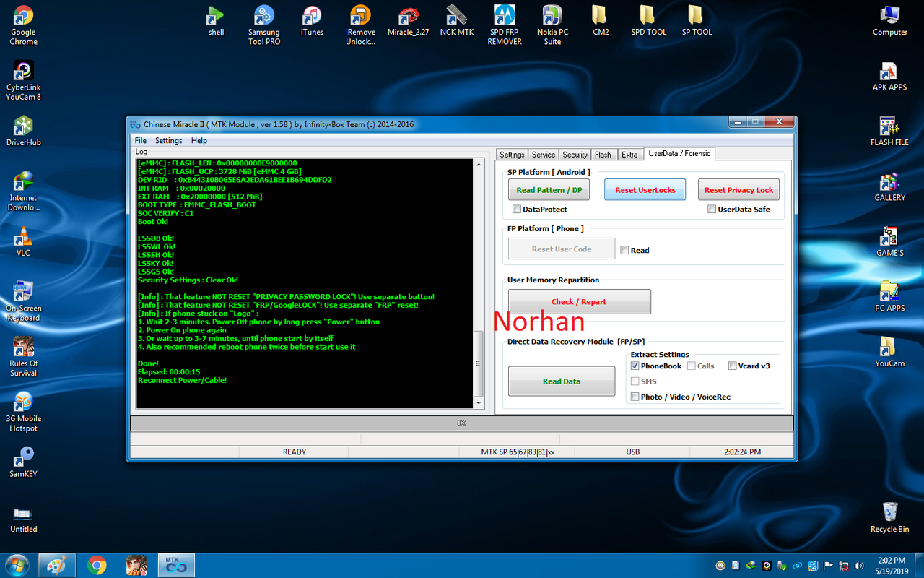Switch to the Flash tab
924x578 pixels.
click(603, 155)
